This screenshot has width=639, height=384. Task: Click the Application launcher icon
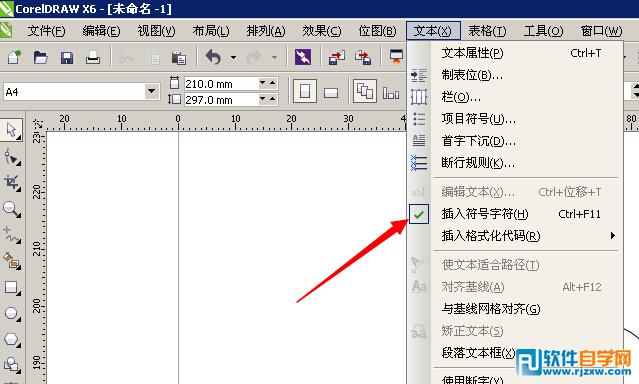pyautogui.click(x=396, y=56)
